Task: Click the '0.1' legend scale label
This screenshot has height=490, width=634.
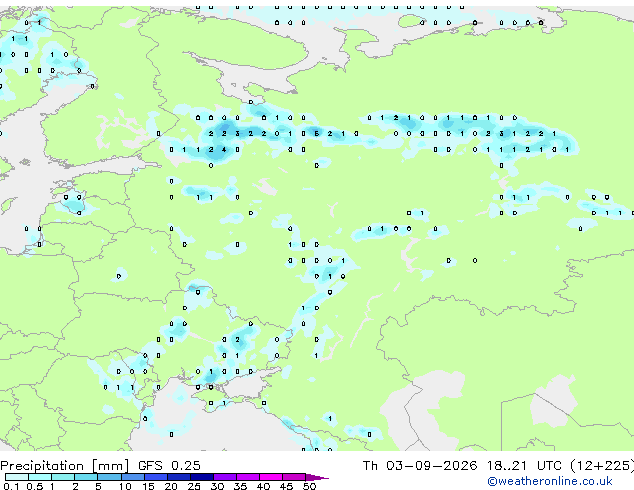Action: coord(11,486)
